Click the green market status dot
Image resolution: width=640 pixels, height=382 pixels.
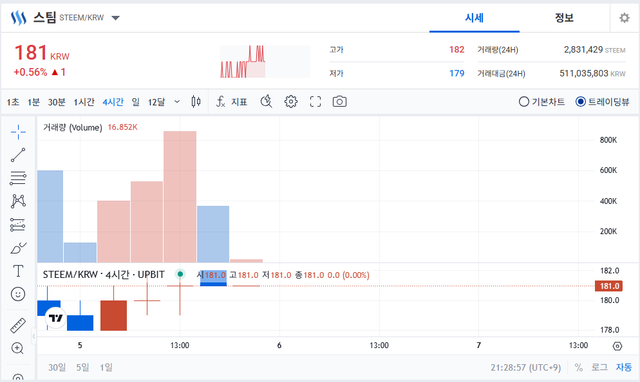pos(180,274)
